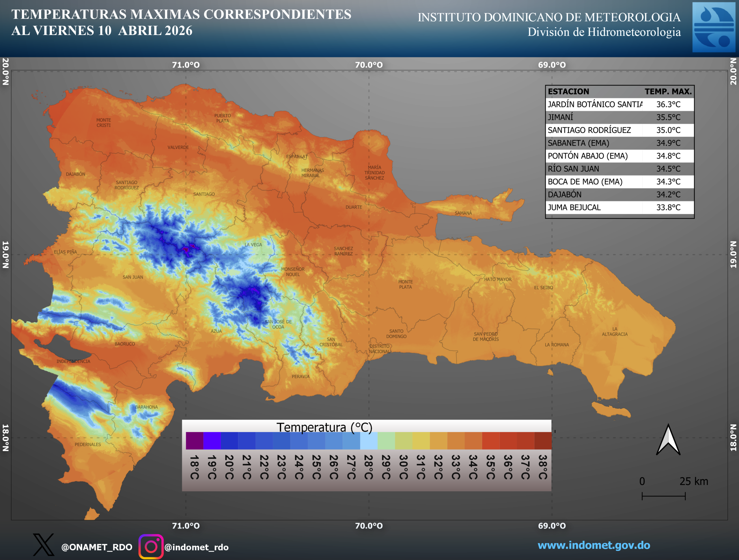Click the 25 km scale bar

[x=663, y=496]
